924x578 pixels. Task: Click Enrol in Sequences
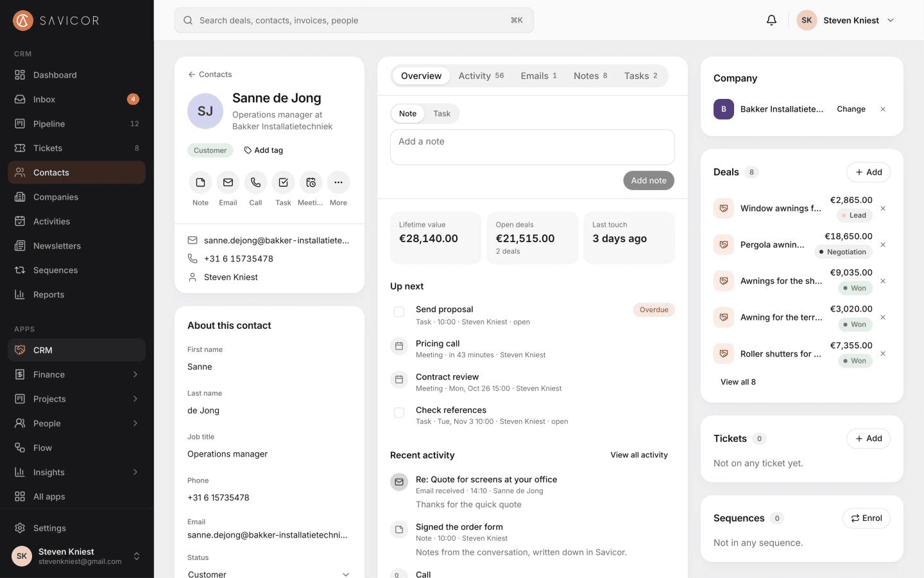pos(866,518)
